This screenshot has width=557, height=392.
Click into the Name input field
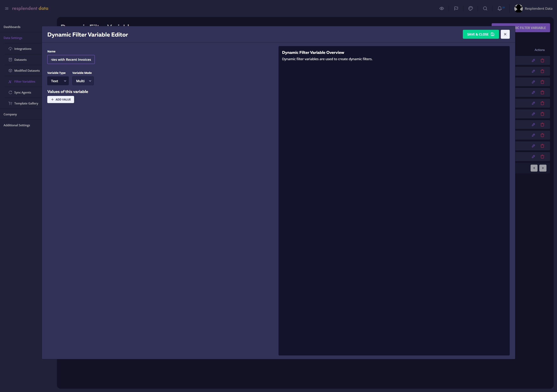[71, 60]
